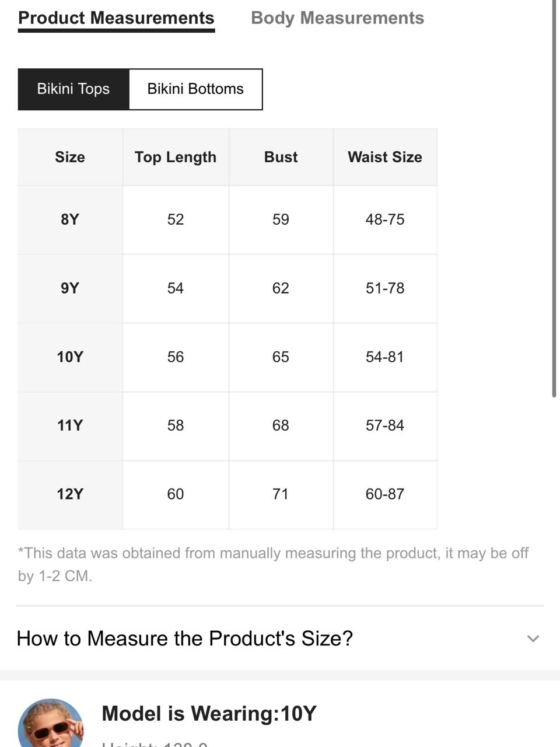This screenshot has width=560, height=747.
Task: Select the Bikini Tops toggle button
Action: coord(73,89)
